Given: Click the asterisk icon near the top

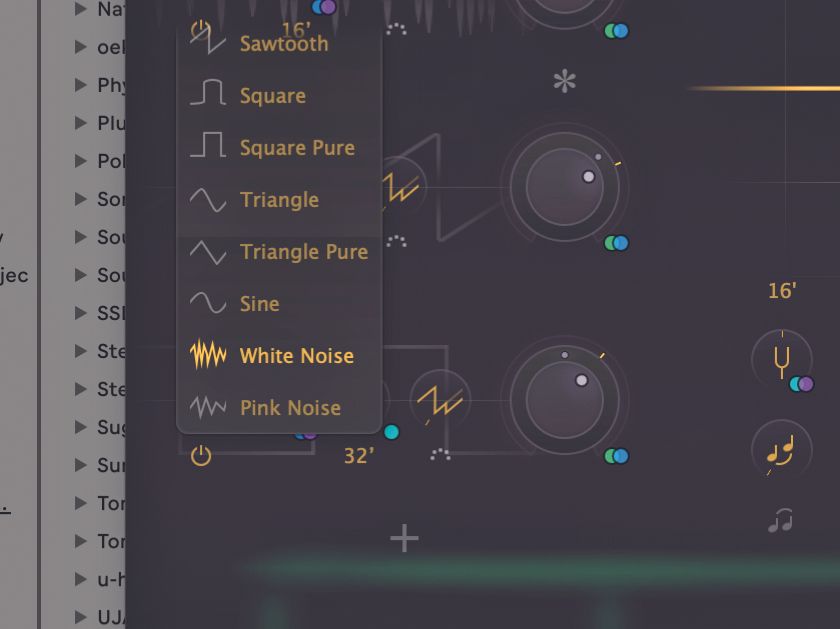Looking at the screenshot, I should coord(566,82).
